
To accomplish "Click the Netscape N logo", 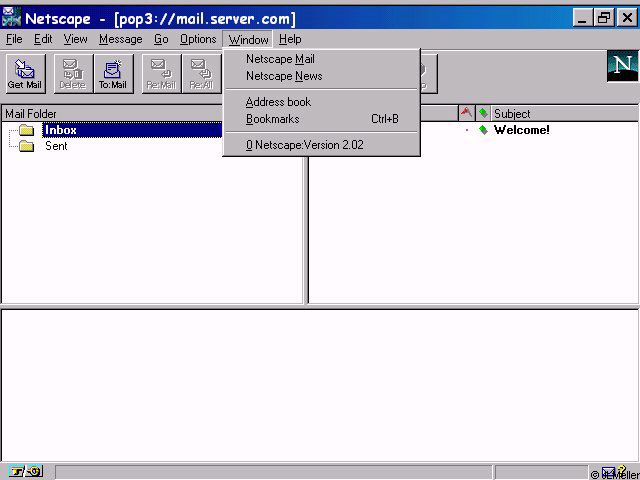I will pyautogui.click(x=622, y=66).
